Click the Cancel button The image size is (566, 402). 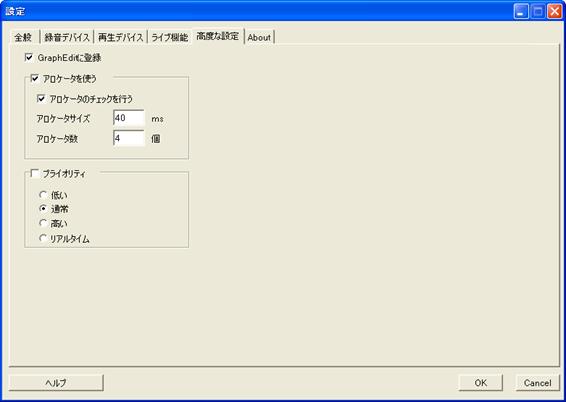[537, 383]
